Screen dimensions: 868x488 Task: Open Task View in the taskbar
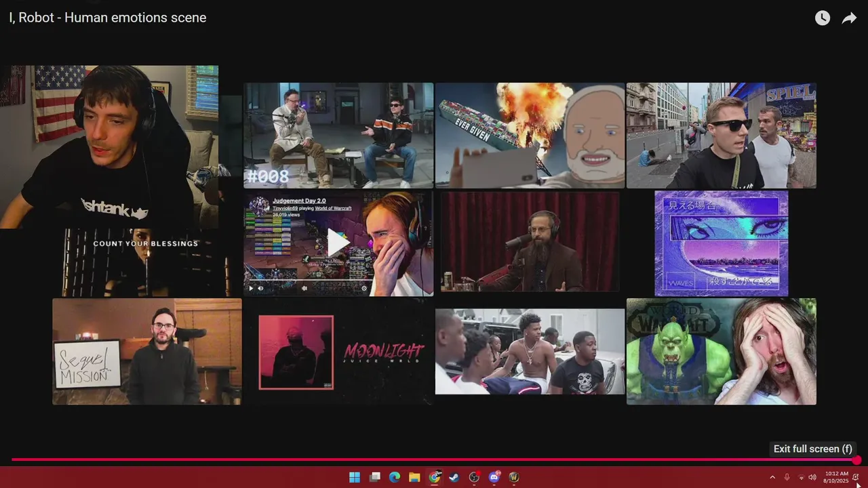375,477
